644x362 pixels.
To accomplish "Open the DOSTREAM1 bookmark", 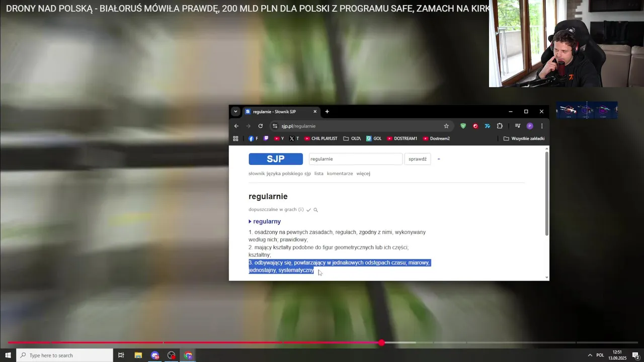I will 402,139.
